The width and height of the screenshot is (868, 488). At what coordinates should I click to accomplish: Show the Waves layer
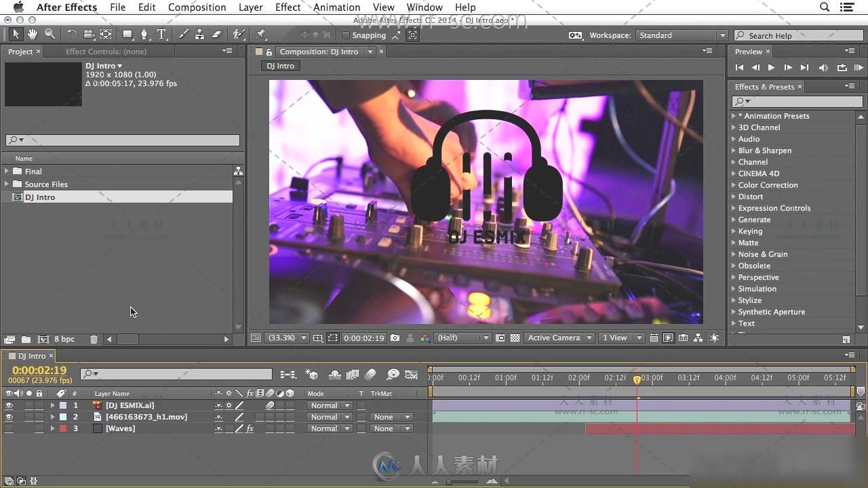[9, 428]
